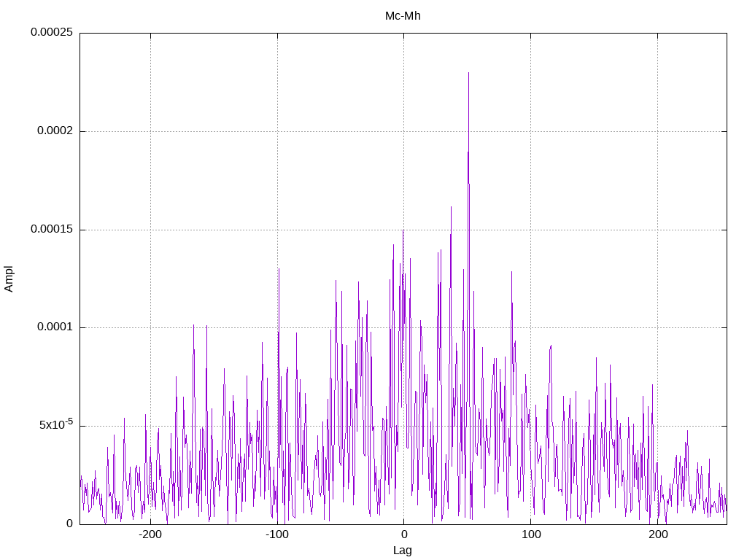Click the x-axis tick label 0
747x560 pixels.
tap(404, 534)
